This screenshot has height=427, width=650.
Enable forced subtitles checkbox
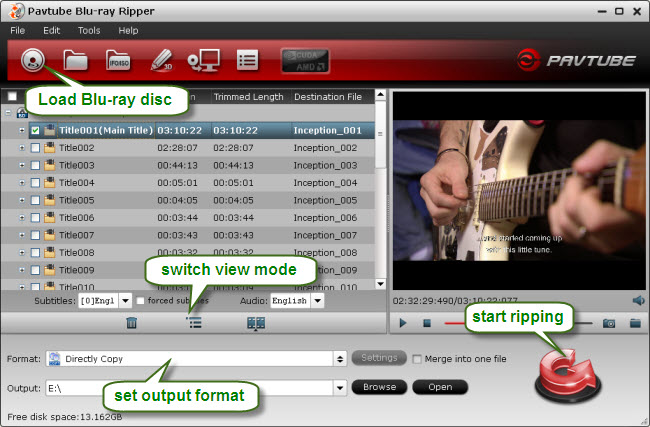coord(141,301)
